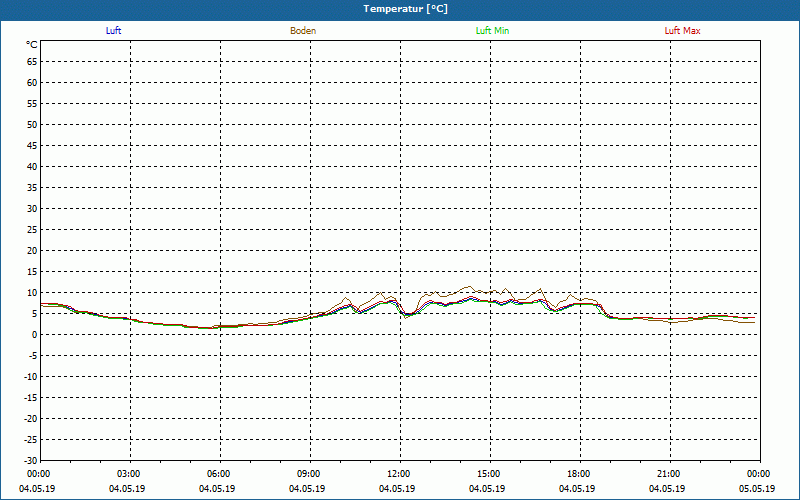The width and height of the screenshot is (800, 500).
Task: Click the 40 value on y-axis
Action: pos(32,167)
